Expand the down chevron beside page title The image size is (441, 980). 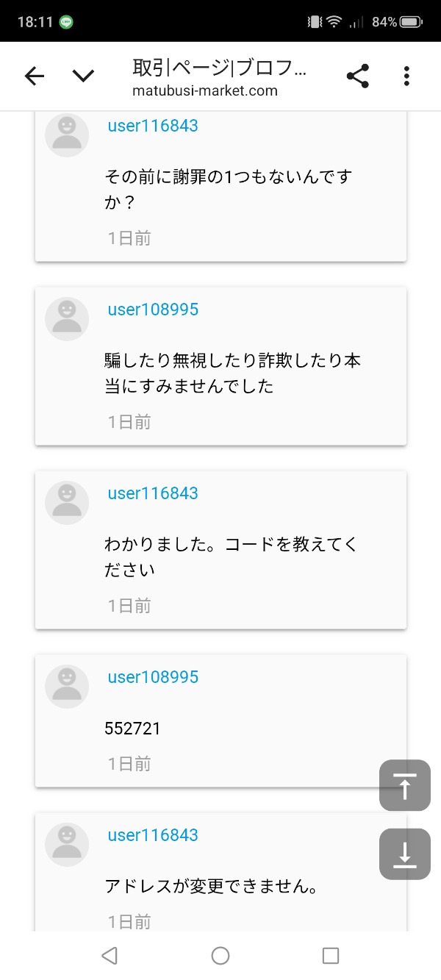pos(83,76)
